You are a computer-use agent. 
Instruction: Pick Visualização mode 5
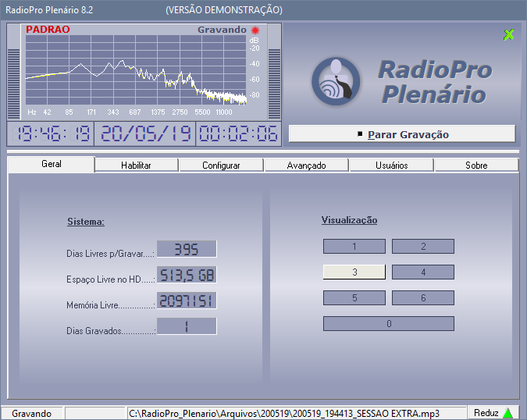pos(354,298)
